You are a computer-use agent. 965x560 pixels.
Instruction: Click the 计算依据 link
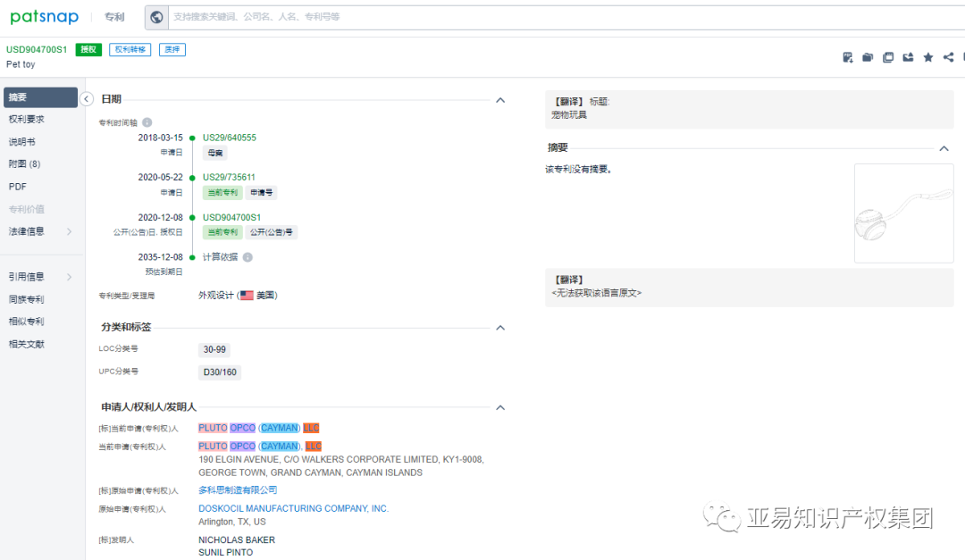coord(221,257)
